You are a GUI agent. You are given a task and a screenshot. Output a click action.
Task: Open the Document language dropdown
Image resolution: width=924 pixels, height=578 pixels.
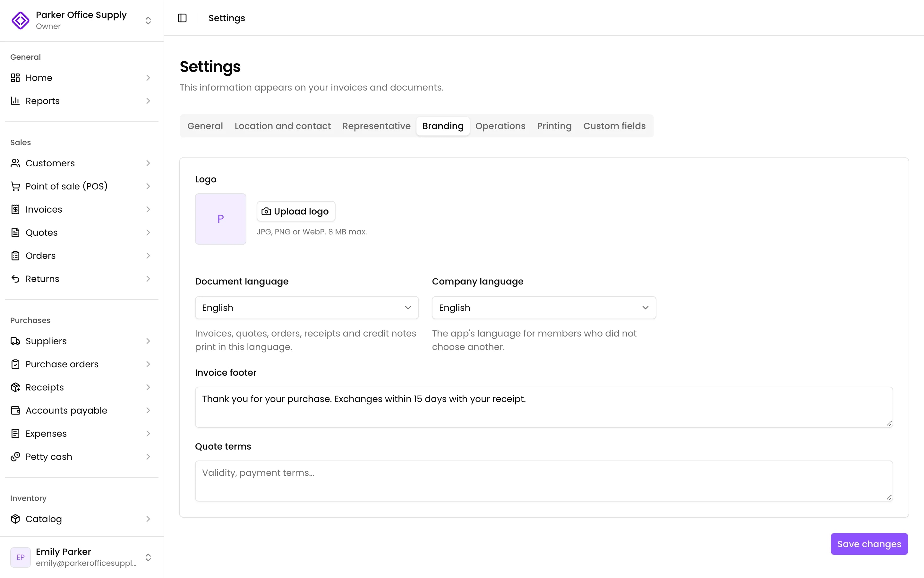point(307,308)
